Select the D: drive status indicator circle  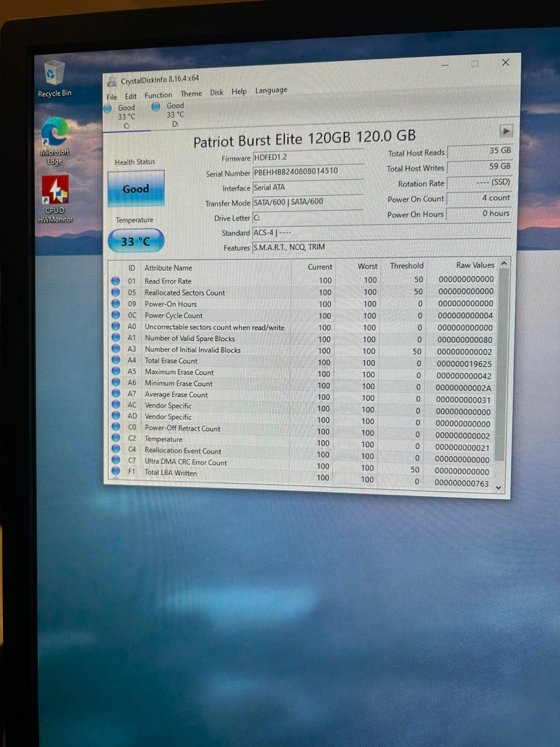coord(156,106)
